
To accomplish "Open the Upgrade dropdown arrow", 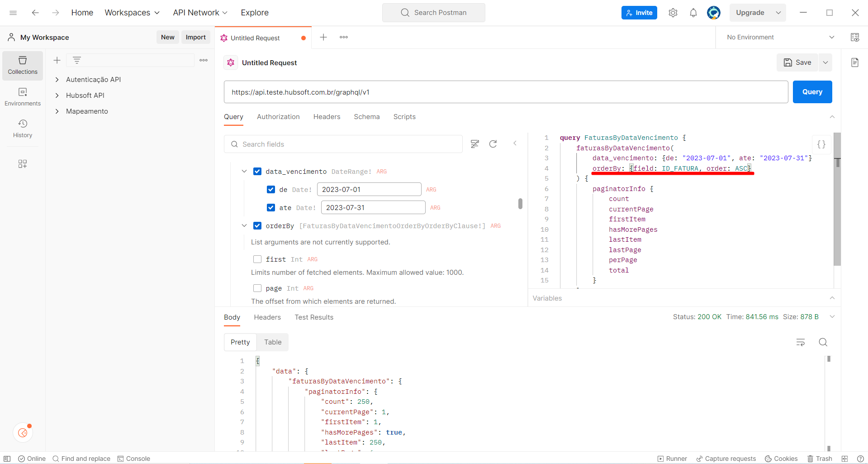I will pos(778,13).
